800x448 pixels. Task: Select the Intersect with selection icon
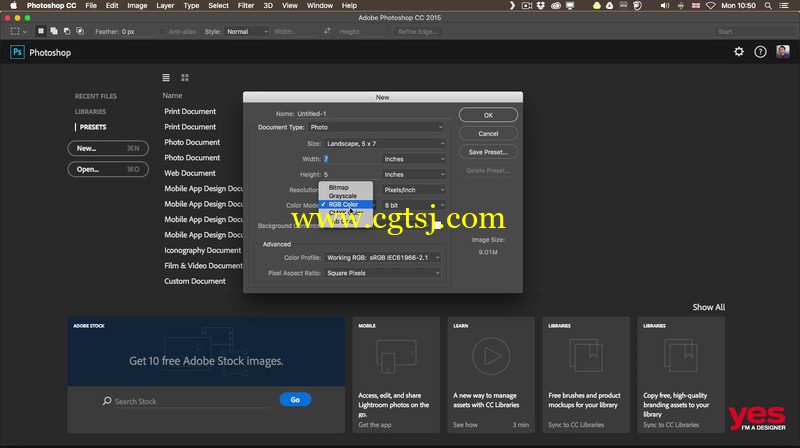[x=80, y=31]
